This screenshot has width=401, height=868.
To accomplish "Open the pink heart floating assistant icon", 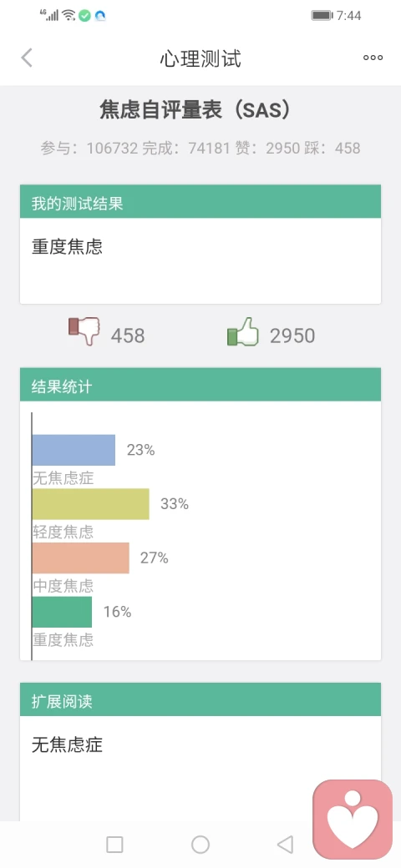I will point(353,820).
